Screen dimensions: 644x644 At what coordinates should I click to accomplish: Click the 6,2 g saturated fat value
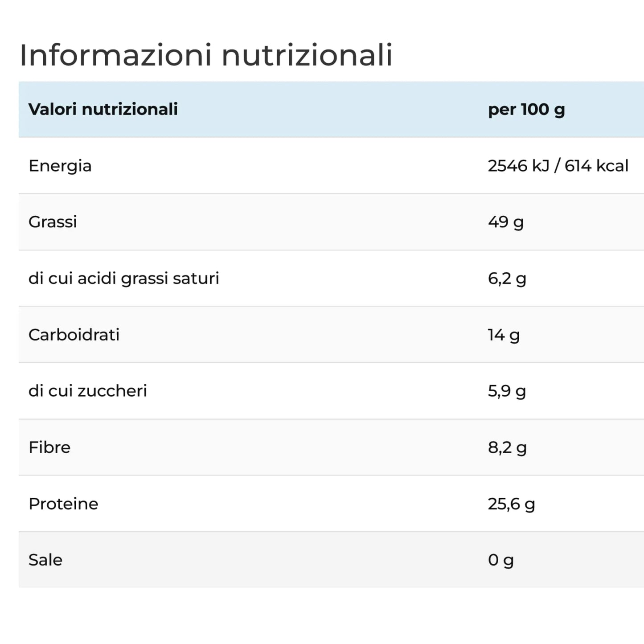pyautogui.click(x=507, y=279)
